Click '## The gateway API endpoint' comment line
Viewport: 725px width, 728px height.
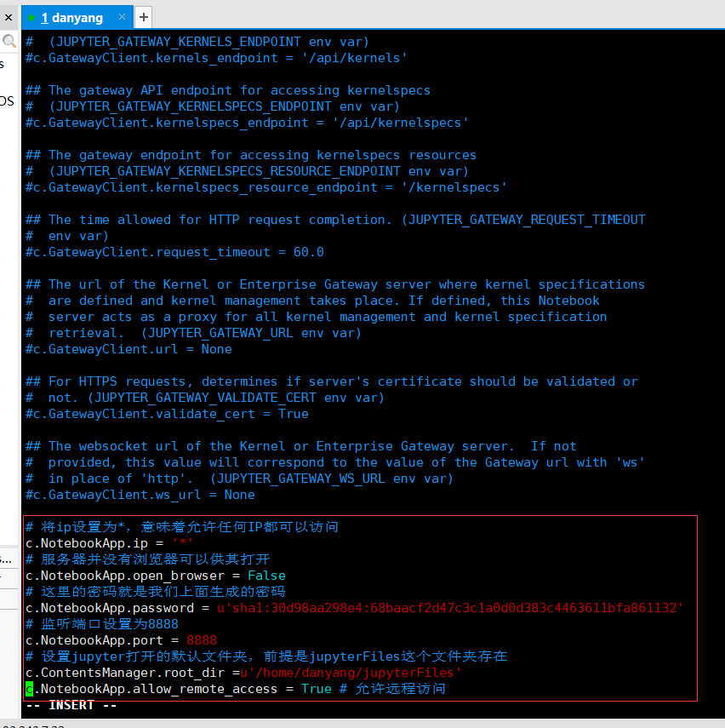click(228, 90)
